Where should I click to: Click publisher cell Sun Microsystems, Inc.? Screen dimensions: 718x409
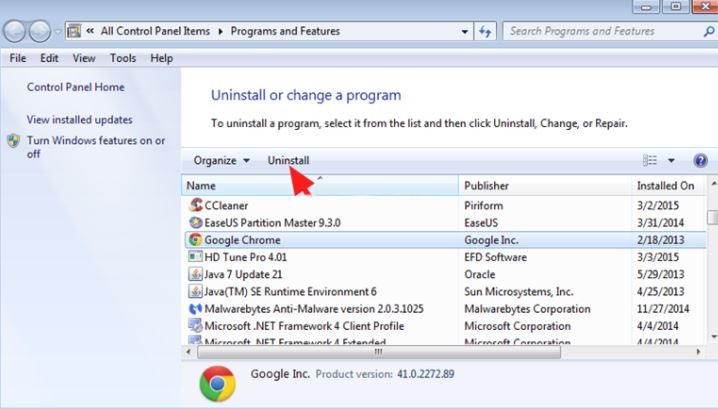point(519,292)
